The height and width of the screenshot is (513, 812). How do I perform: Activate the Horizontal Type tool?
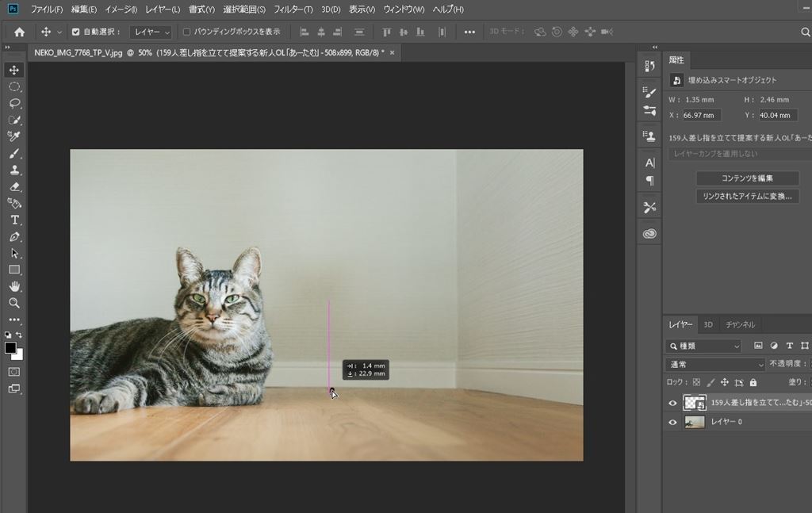(14, 220)
